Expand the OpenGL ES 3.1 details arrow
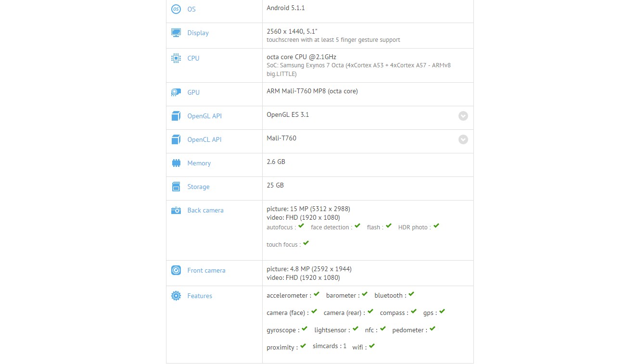This screenshot has height=364, width=623. [x=463, y=116]
